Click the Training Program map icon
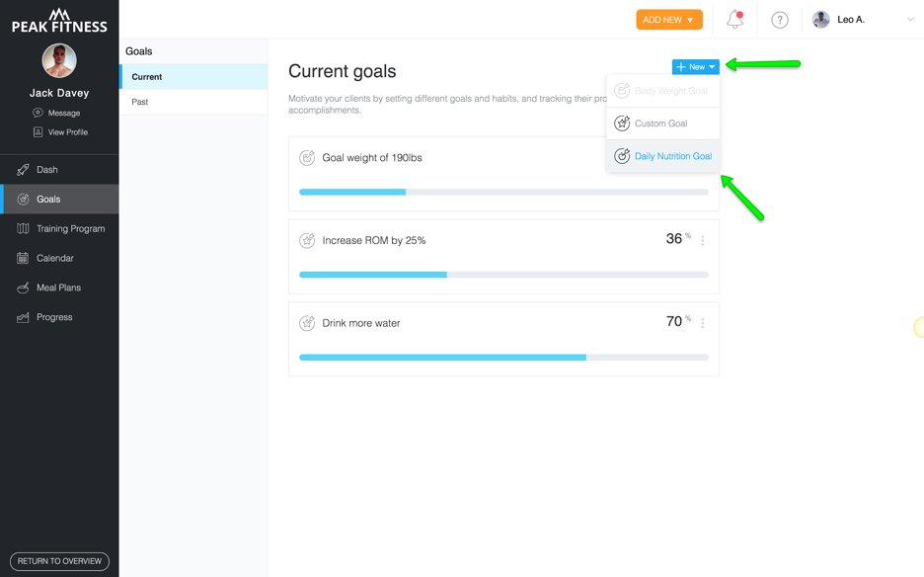 [x=23, y=228]
